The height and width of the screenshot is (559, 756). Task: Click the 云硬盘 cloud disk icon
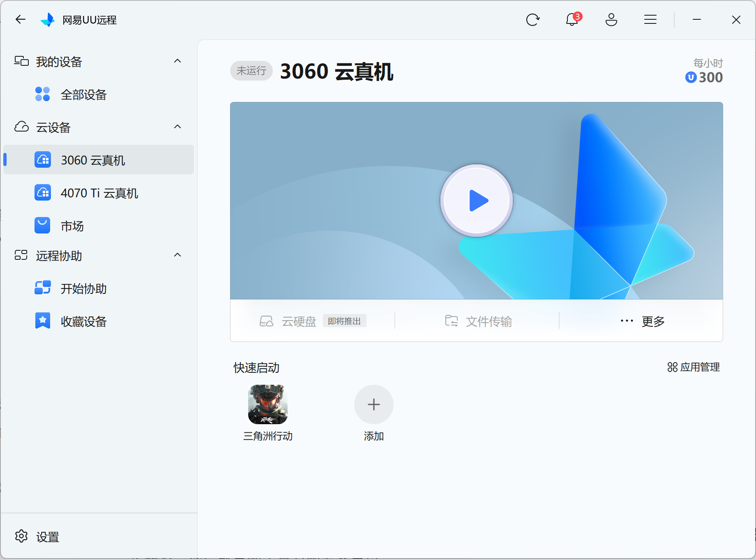(267, 321)
